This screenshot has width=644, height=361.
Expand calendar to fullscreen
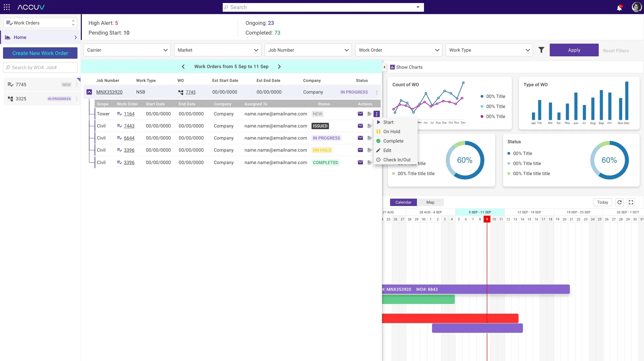click(631, 202)
